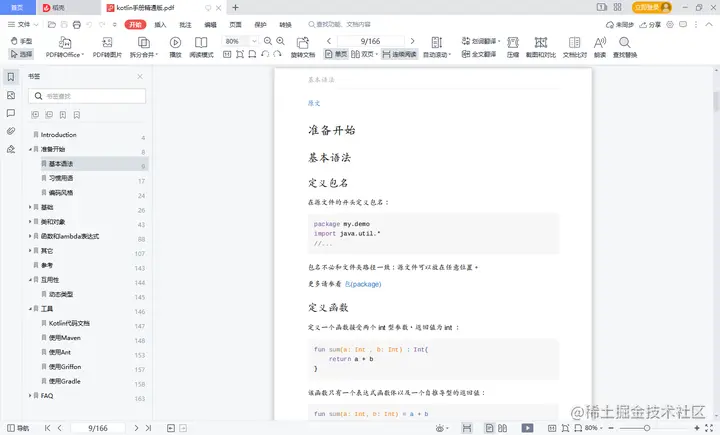Click the open folder icon
The width and height of the screenshot is (720, 435).
tap(52, 24)
